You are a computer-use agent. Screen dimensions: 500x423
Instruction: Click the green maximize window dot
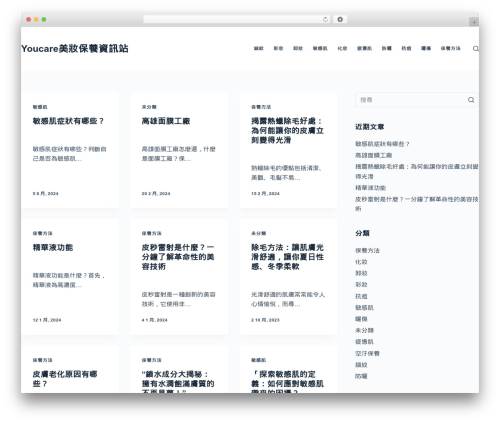point(44,20)
